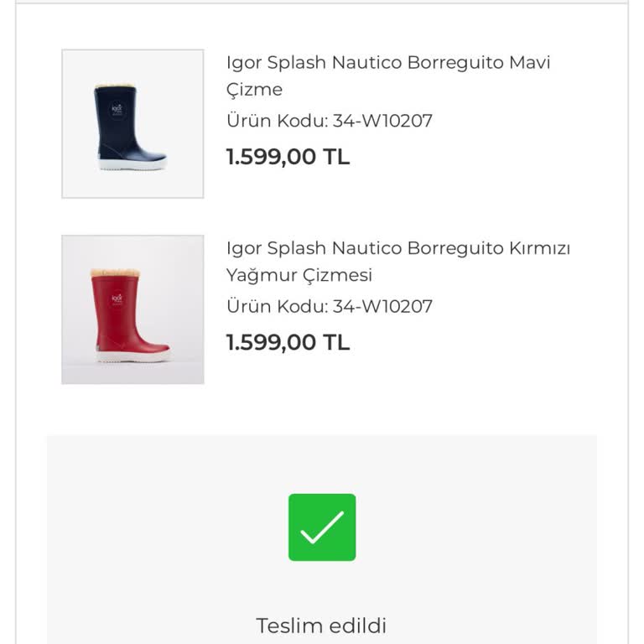Click the Teslim edildi status label
The width and height of the screenshot is (644, 644).
(322, 626)
